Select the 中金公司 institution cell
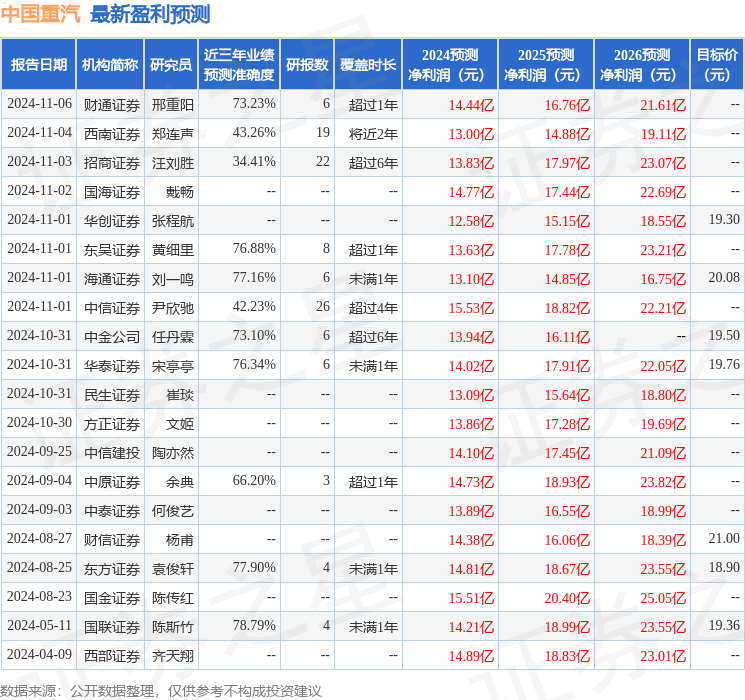 pos(112,336)
